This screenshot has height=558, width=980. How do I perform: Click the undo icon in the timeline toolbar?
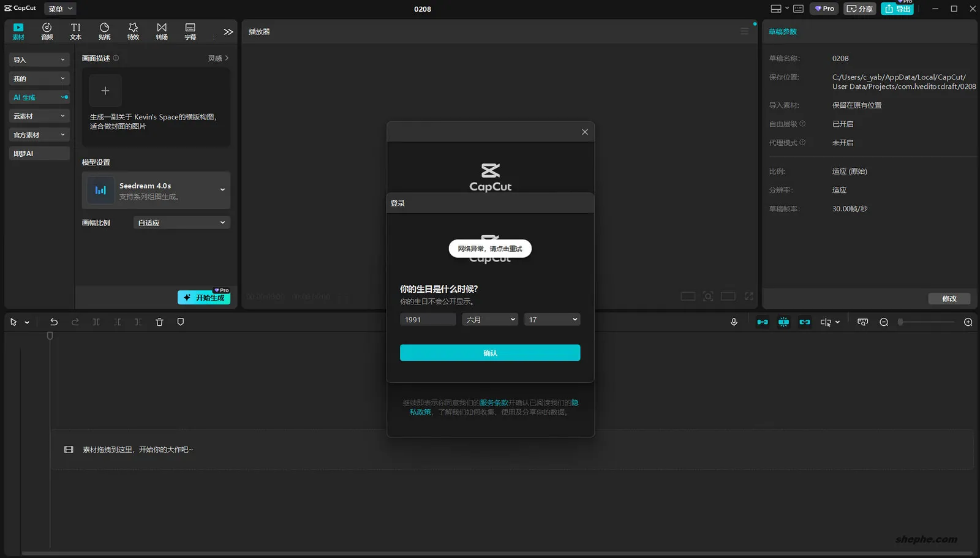click(54, 322)
